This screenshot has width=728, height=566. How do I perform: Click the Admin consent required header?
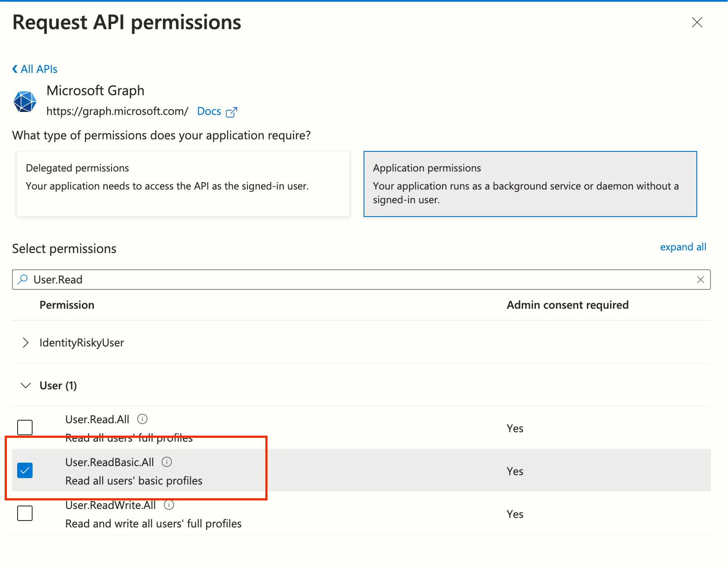tap(568, 305)
